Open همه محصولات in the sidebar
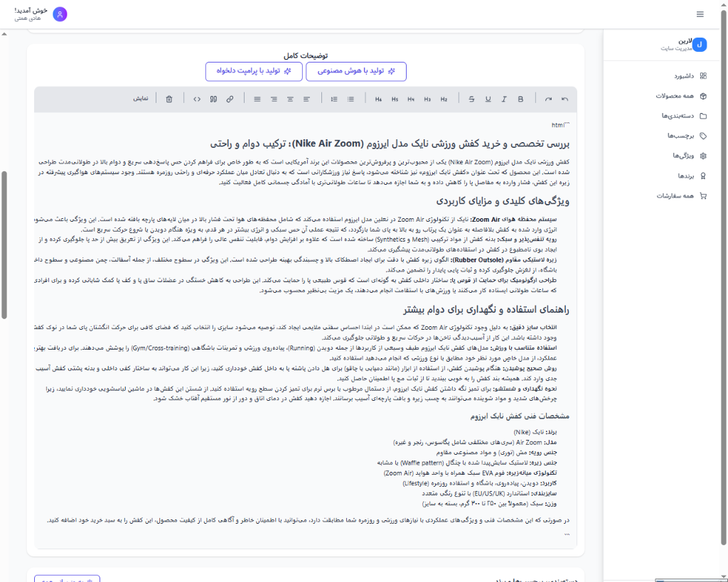Screen dimensions: 728x582 coord(680,96)
